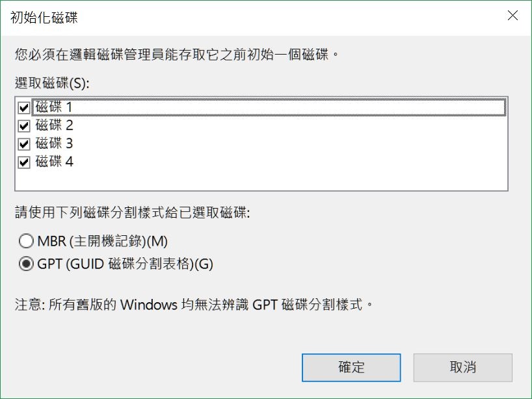Pick the 磁碟 4 list entry text
This screenshot has height=399, width=532.
click(x=55, y=162)
